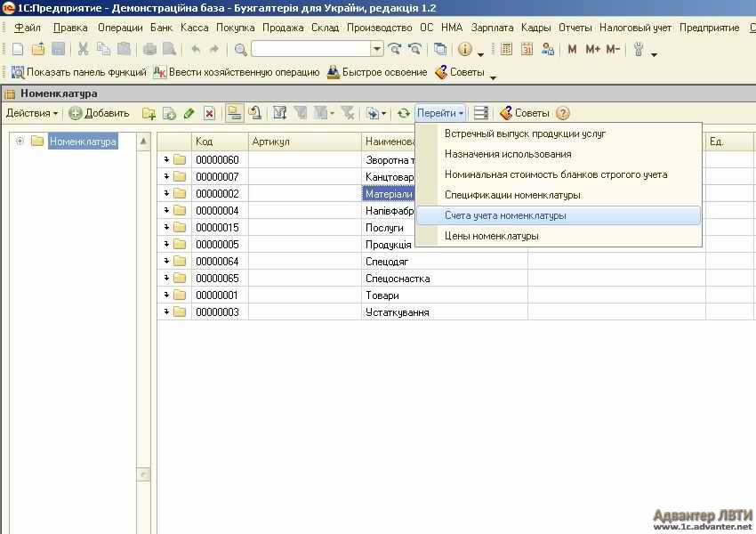Open the Действия dropdown menu
This screenshot has width=756, height=534.
click(x=31, y=113)
